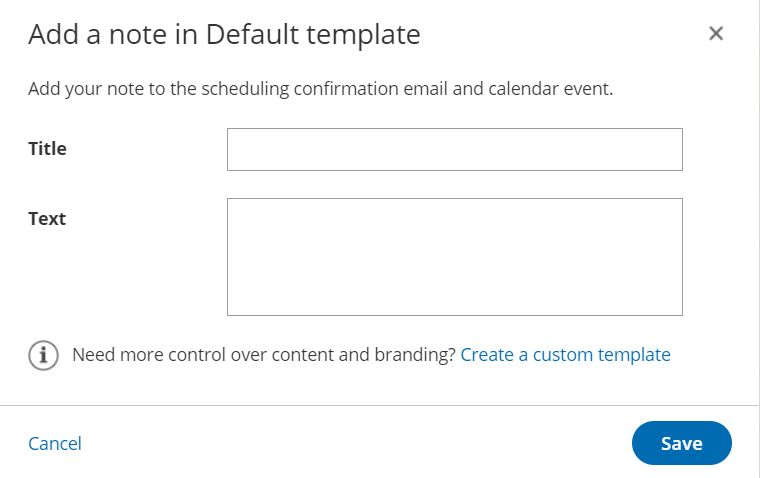Click the scheduling confirmation description line
The image size is (760, 478).
(320, 89)
